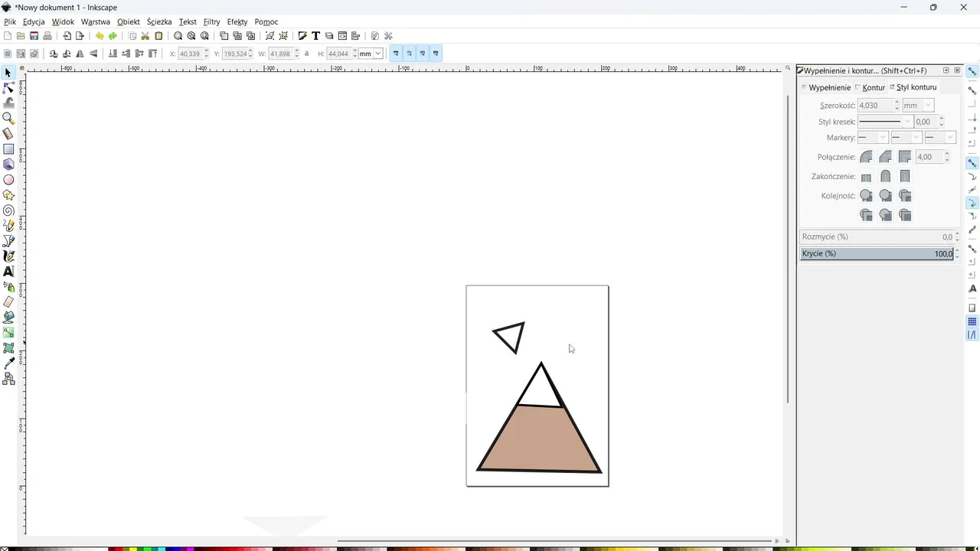980x551 pixels.
Task: Select the Node editing tool
Action: [8, 88]
